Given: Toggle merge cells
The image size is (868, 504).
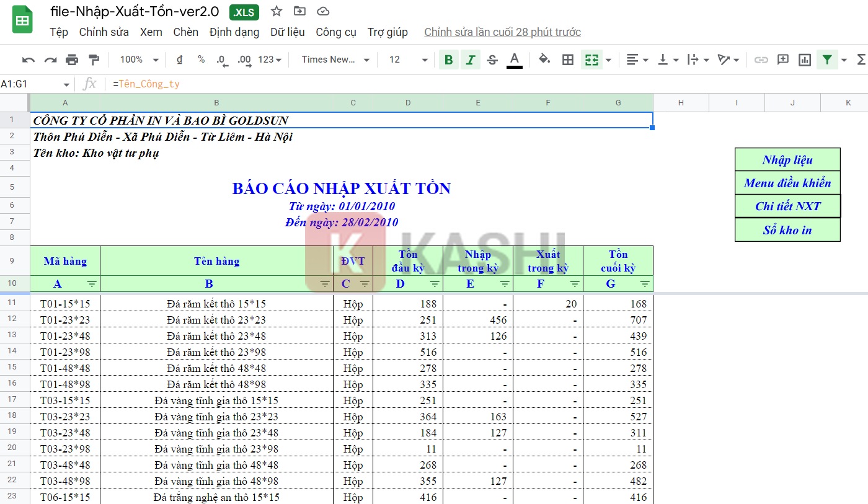Looking at the screenshot, I should (x=592, y=60).
